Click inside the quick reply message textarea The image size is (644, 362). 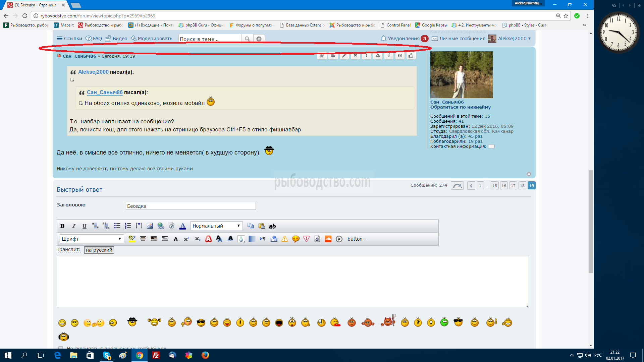pos(292,281)
